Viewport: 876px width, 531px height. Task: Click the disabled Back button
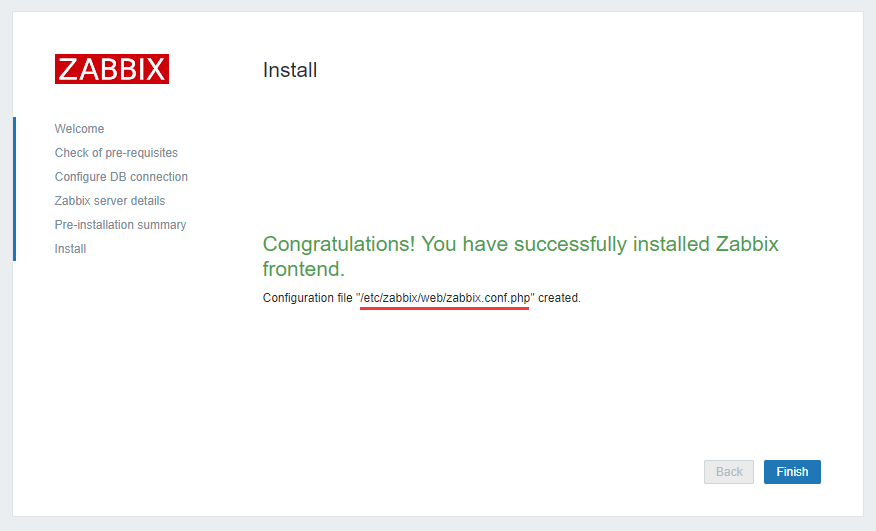(x=729, y=472)
